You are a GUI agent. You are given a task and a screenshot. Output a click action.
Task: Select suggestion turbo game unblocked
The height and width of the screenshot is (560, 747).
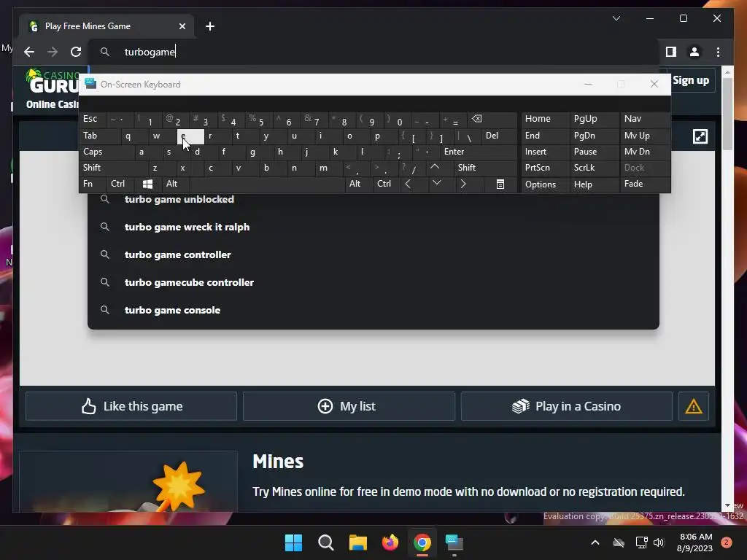click(373, 200)
